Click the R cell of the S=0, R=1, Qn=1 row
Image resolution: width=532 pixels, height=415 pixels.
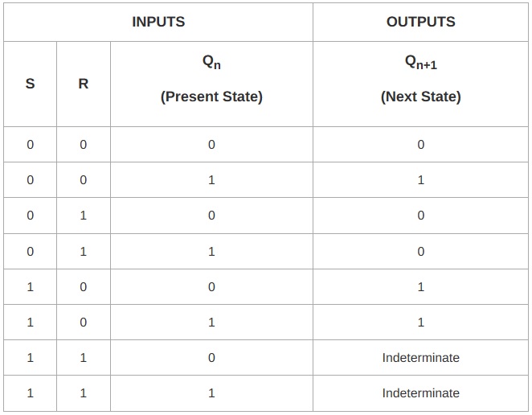(x=84, y=252)
